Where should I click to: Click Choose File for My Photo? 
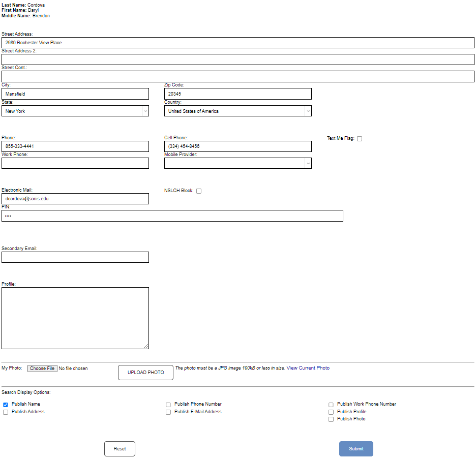42,368
